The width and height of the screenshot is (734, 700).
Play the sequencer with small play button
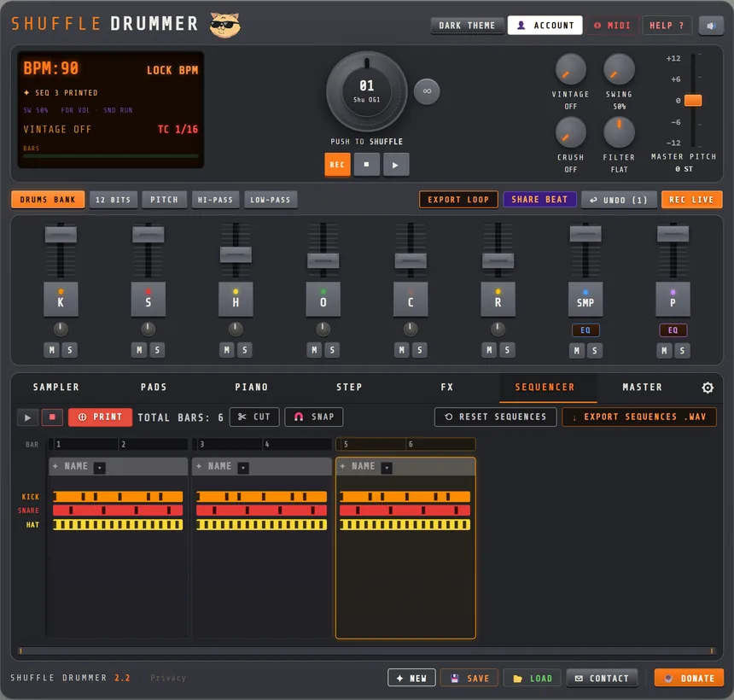pyautogui.click(x=27, y=417)
